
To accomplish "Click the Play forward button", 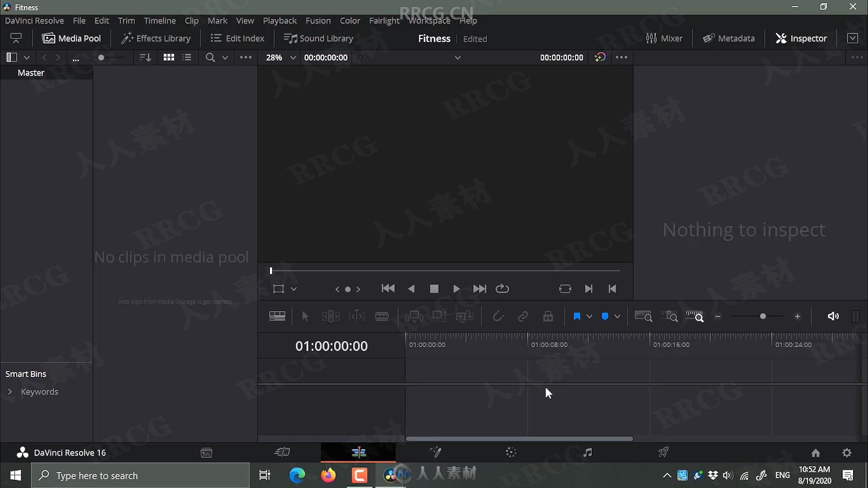I will 457,289.
